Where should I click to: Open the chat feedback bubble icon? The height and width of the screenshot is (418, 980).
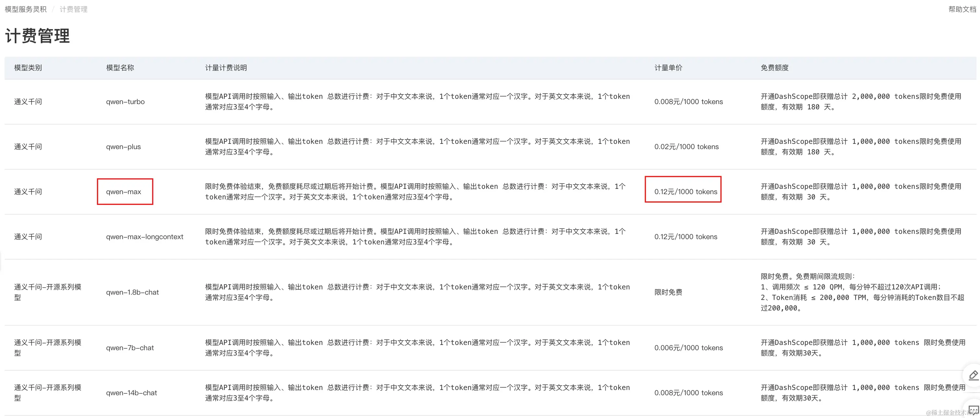click(x=973, y=411)
